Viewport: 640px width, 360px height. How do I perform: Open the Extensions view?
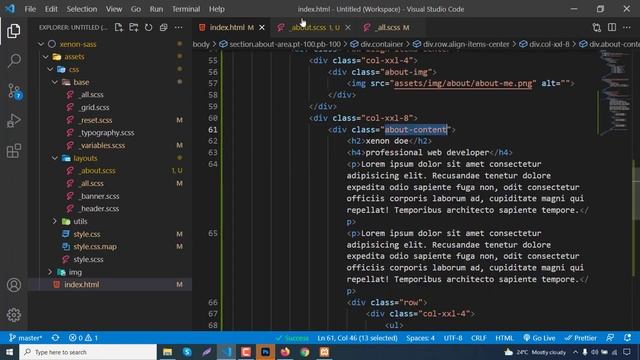(x=13, y=151)
